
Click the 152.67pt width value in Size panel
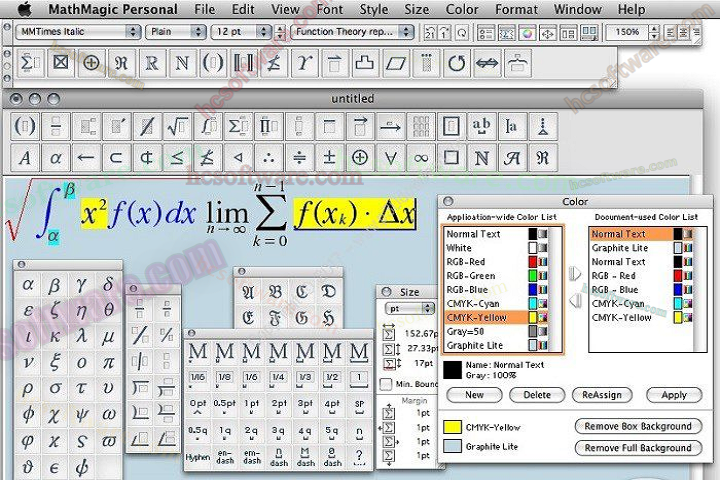(x=420, y=334)
